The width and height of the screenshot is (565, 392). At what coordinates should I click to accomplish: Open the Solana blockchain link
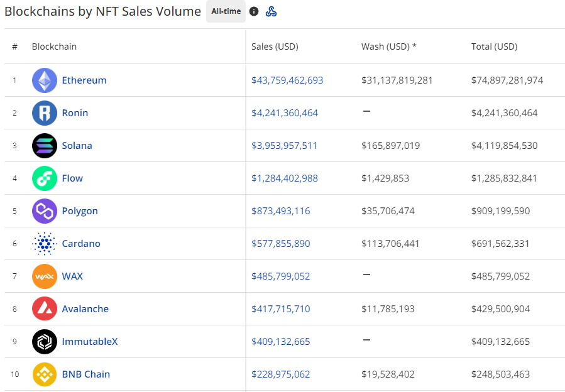coord(77,146)
